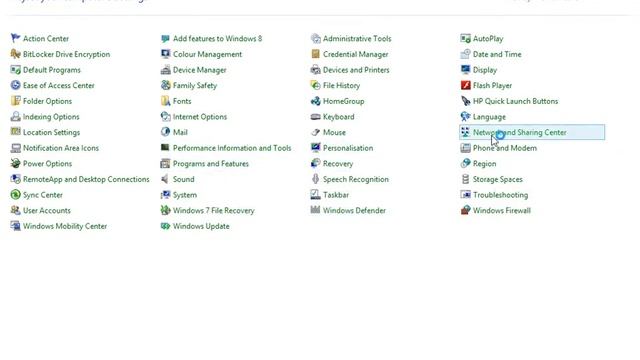640x360 pixels.
Task: Click Location Settings link
Action: click(x=51, y=132)
